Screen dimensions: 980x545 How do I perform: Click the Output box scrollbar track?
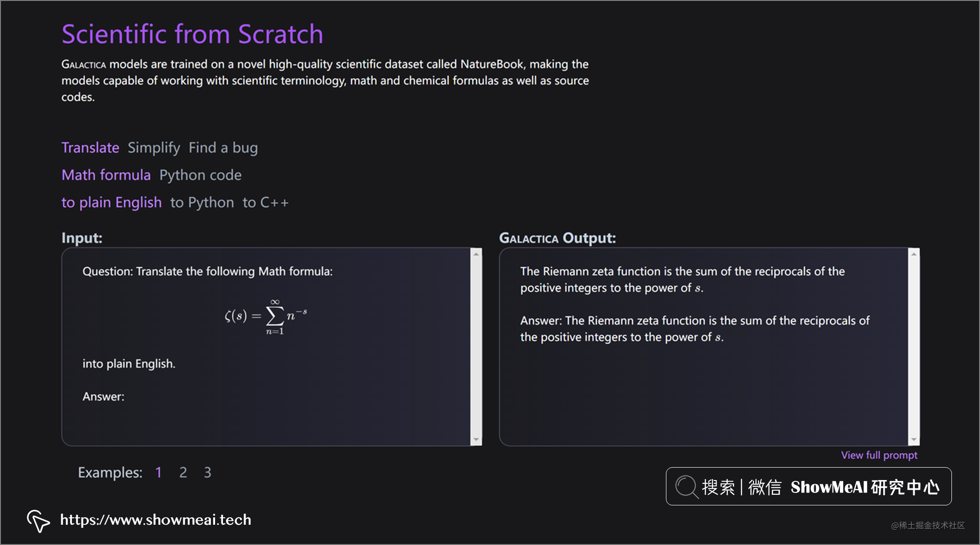coord(914,347)
